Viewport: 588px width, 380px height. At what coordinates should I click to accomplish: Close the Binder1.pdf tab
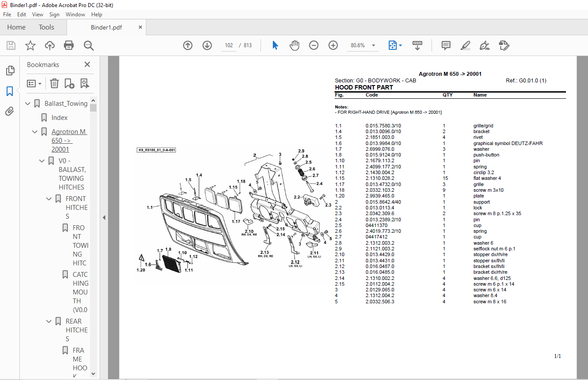point(140,27)
